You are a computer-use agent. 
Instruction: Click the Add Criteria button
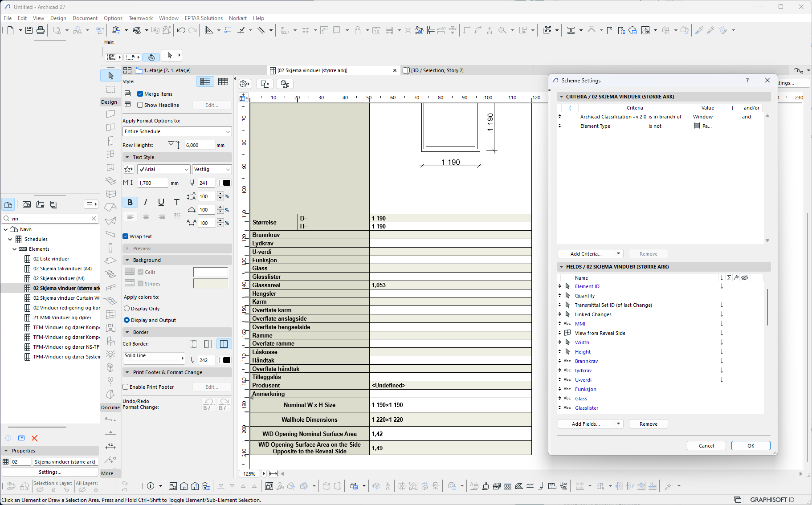tap(586, 254)
